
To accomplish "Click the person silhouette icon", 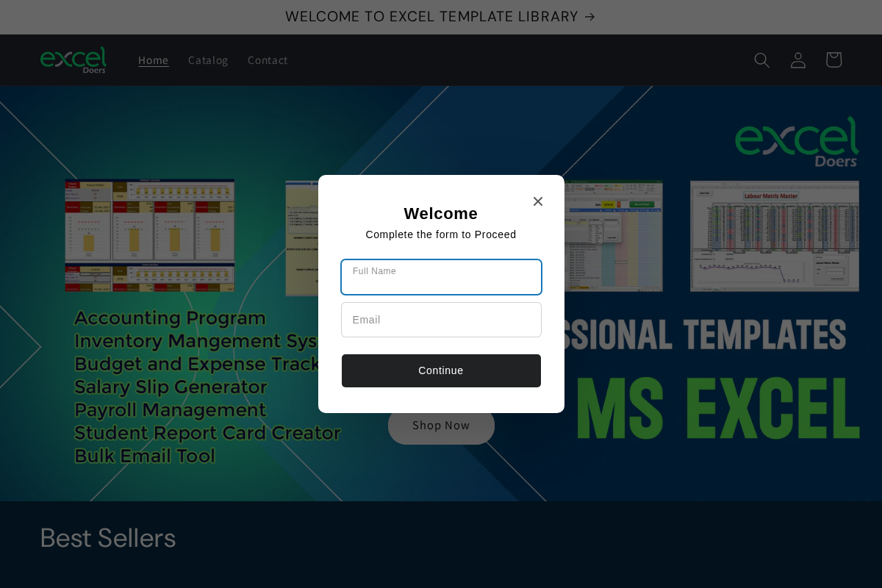I will 797,60.
